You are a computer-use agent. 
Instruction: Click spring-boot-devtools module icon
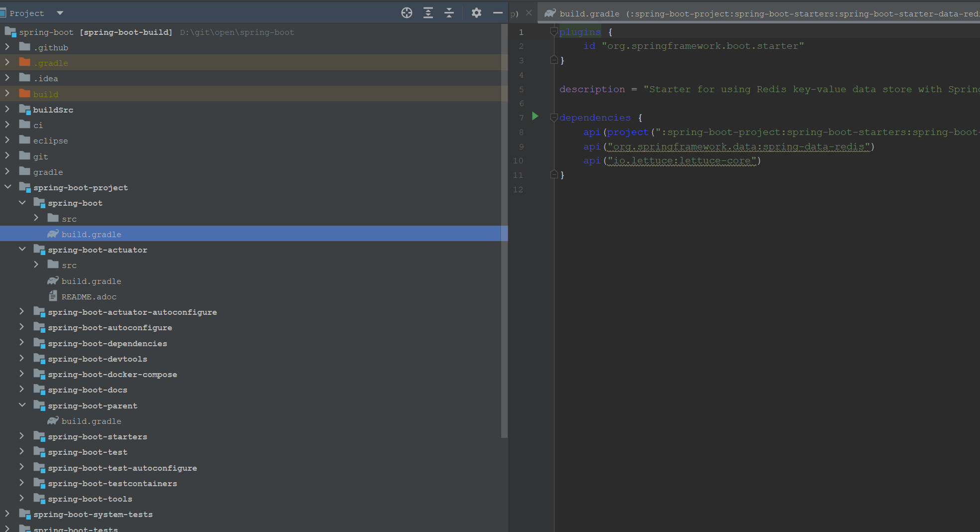coord(39,359)
